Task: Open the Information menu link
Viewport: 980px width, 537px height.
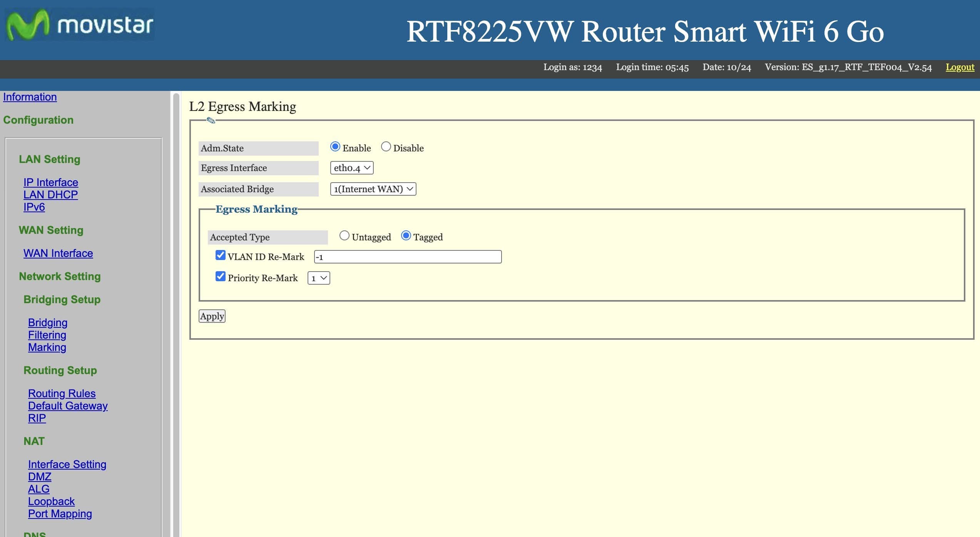Action: [x=30, y=97]
